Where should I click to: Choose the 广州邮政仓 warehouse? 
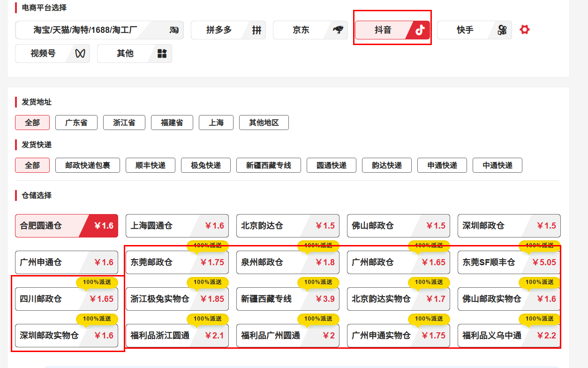pos(399,262)
